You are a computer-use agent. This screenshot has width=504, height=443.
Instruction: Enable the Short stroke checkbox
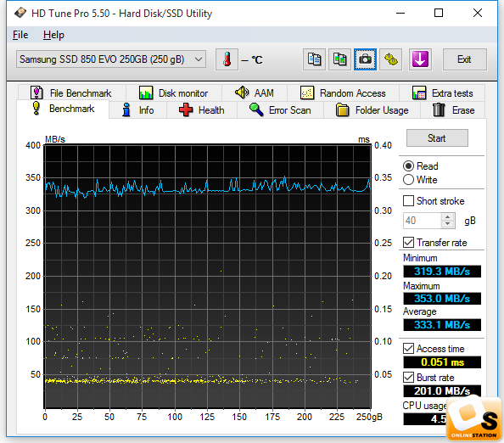(x=408, y=201)
